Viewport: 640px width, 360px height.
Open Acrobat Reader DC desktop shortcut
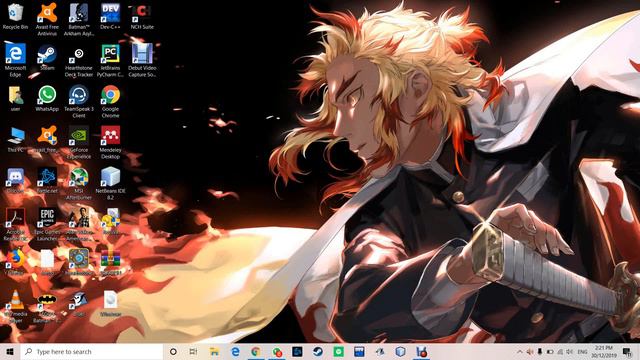(x=15, y=224)
